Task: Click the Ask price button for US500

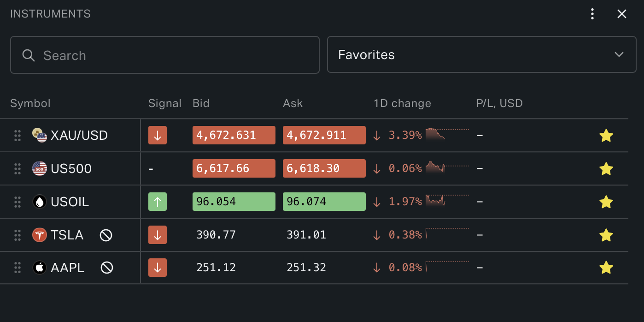Action: point(324,168)
